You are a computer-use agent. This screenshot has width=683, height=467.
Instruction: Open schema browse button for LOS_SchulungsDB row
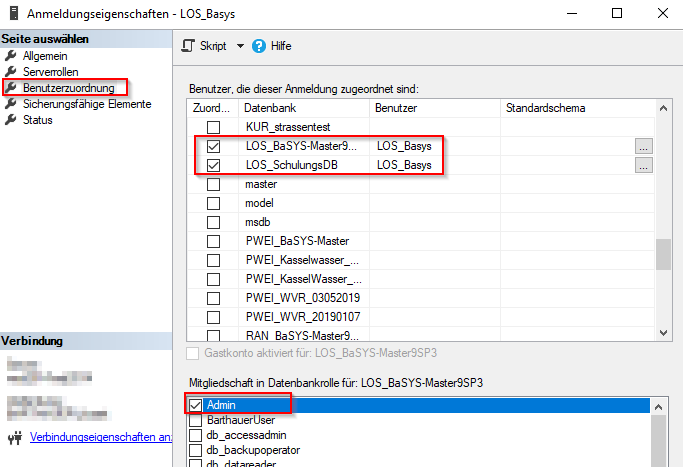point(644,165)
